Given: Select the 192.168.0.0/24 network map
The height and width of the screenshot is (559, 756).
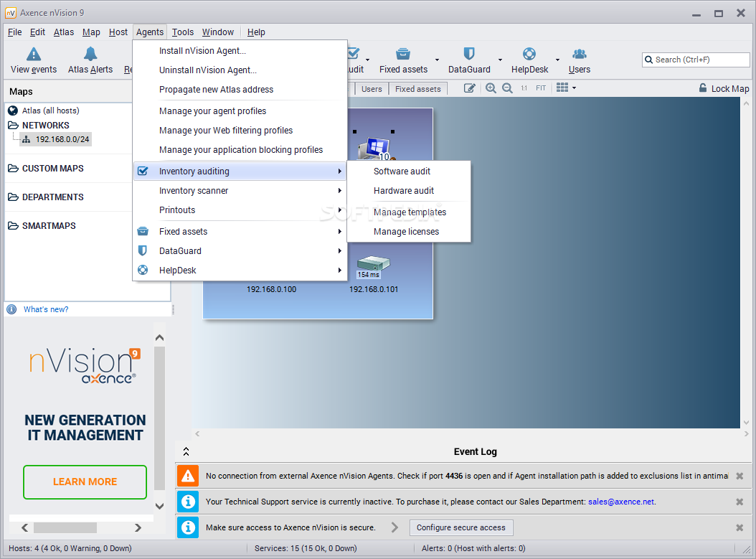Looking at the screenshot, I should pyautogui.click(x=56, y=139).
